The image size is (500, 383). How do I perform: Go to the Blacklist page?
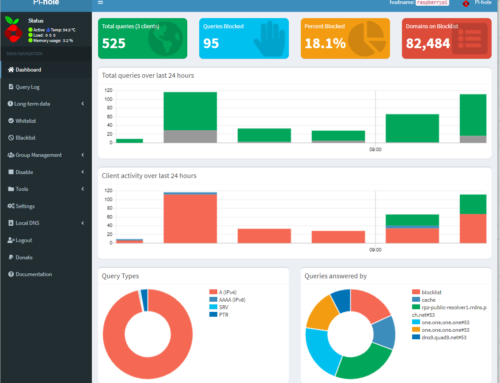(46, 138)
